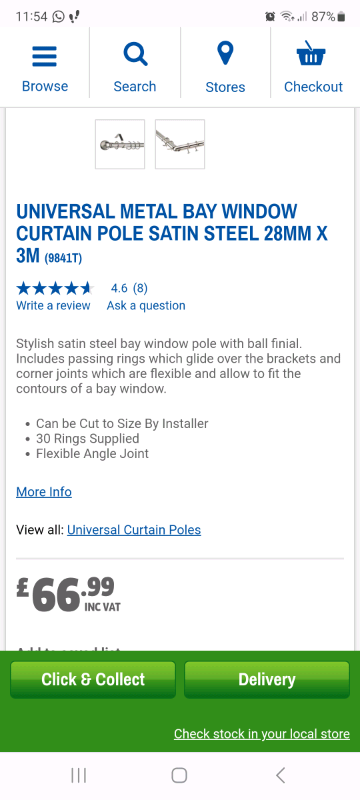Open the Stores location pin icon
The image size is (360, 800).
tap(225, 54)
